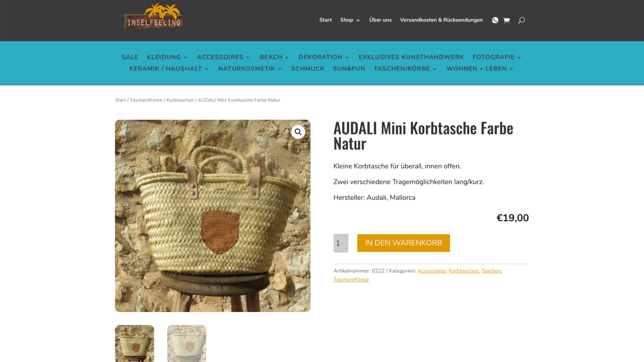This screenshot has height=362, width=644.
Task: Open the Fotografie dropdown
Action: 497,57
